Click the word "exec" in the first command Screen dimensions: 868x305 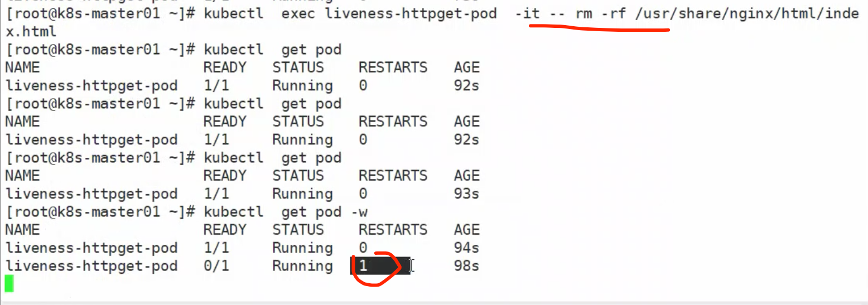point(299,13)
